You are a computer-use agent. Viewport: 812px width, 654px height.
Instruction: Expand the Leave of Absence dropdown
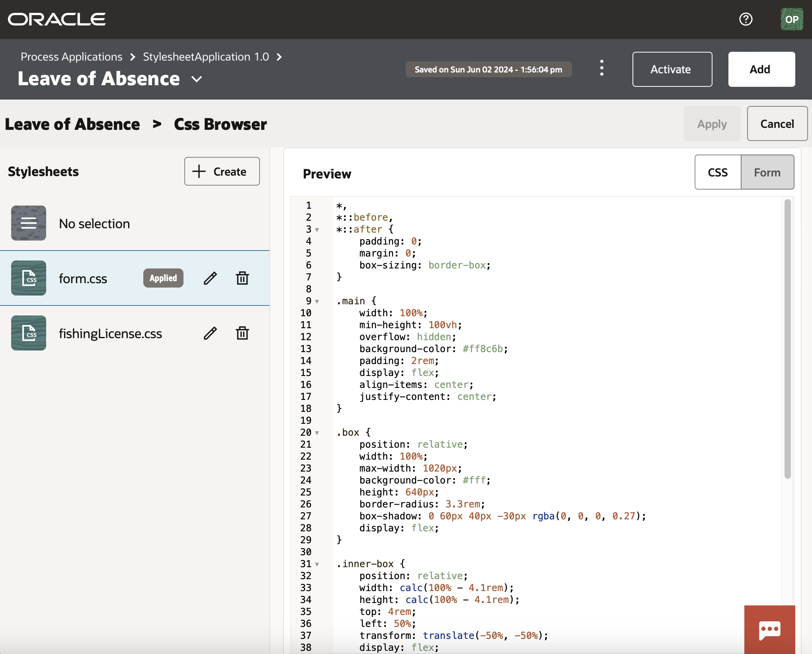tap(196, 79)
